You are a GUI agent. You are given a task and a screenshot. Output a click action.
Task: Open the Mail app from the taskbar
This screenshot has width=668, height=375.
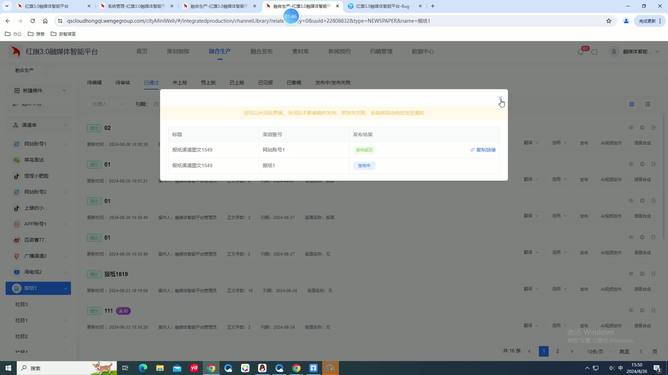(x=177, y=368)
